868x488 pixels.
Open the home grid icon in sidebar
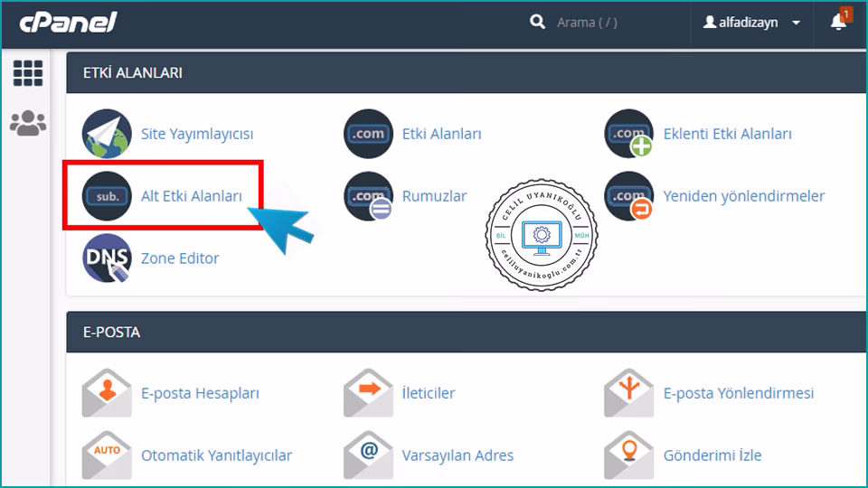[28, 73]
